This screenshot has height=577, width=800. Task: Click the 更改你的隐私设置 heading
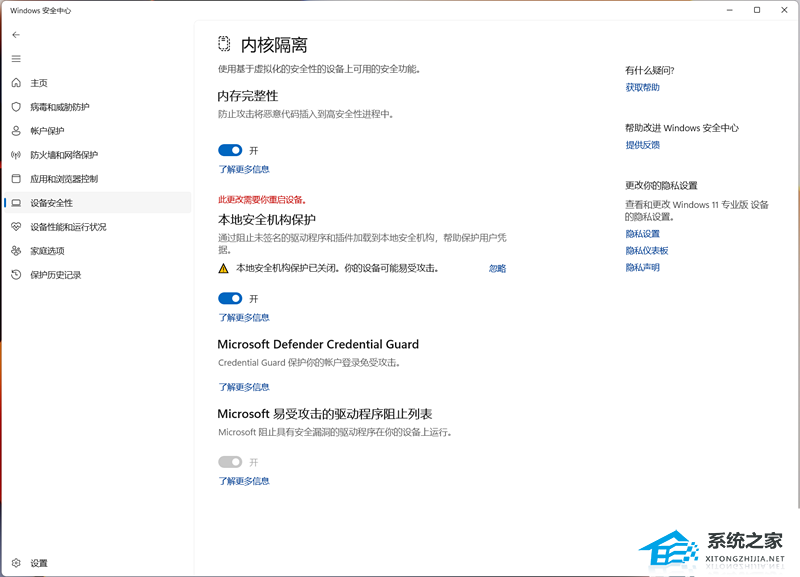click(x=661, y=185)
